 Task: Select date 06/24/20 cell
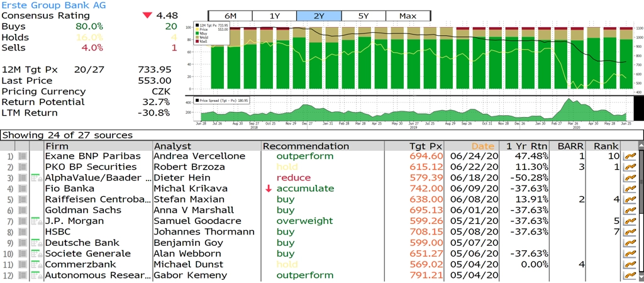click(472, 157)
